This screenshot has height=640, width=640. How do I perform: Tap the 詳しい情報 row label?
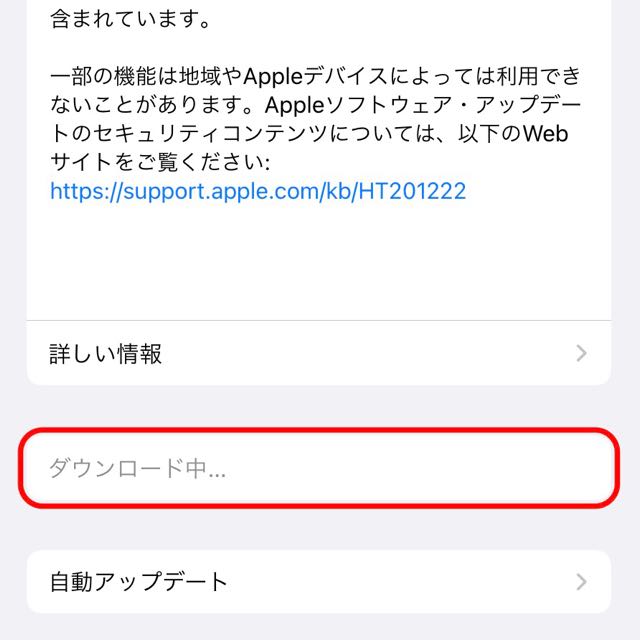point(106,353)
